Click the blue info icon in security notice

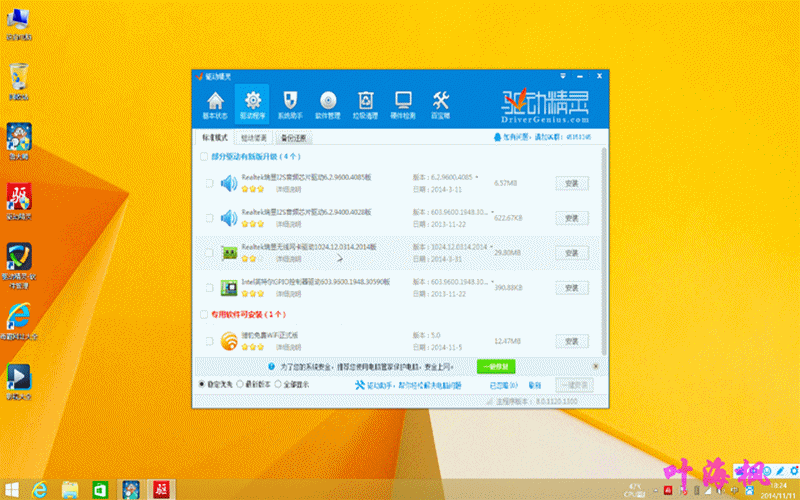pyautogui.click(x=271, y=366)
